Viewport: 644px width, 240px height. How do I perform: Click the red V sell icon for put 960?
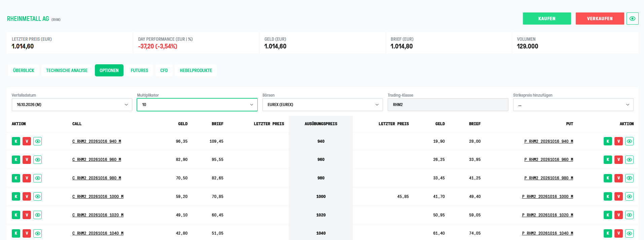(618, 160)
